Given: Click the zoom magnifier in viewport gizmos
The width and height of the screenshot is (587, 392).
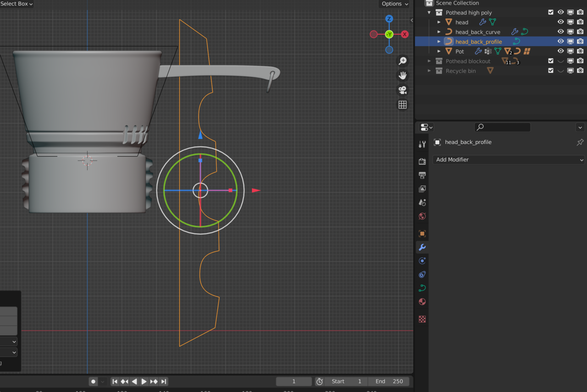Looking at the screenshot, I should (402, 61).
